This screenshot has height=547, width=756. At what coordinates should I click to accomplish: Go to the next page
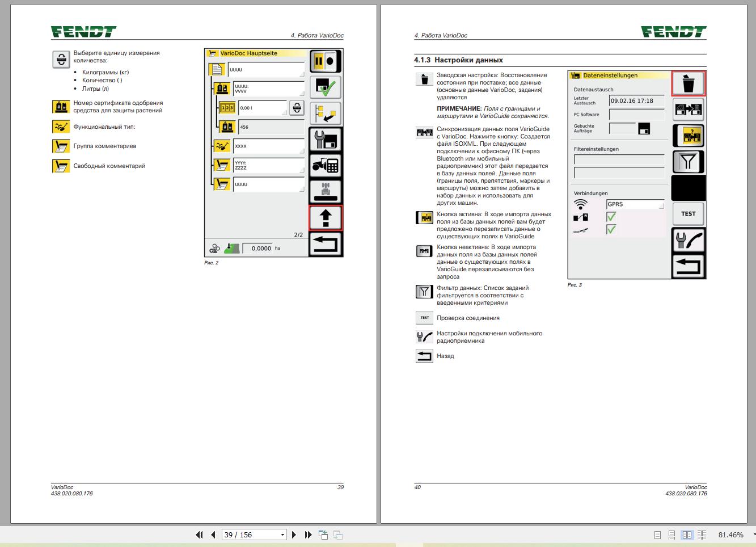coord(294,535)
